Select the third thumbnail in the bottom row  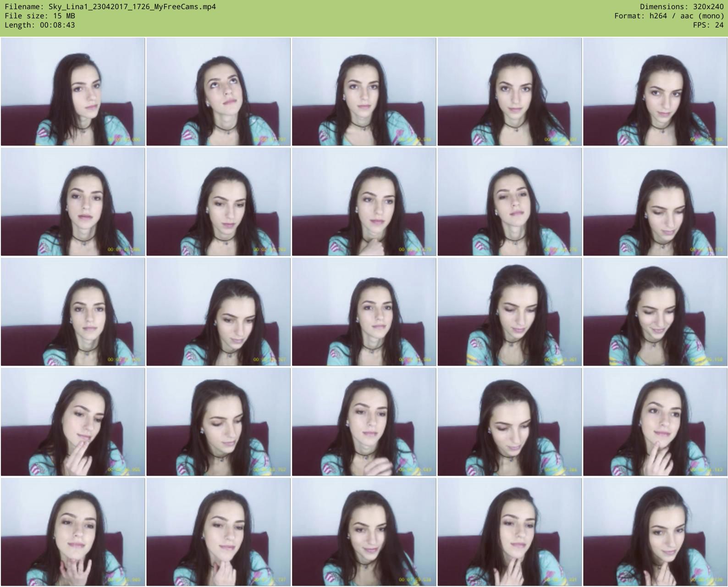pos(364,532)
